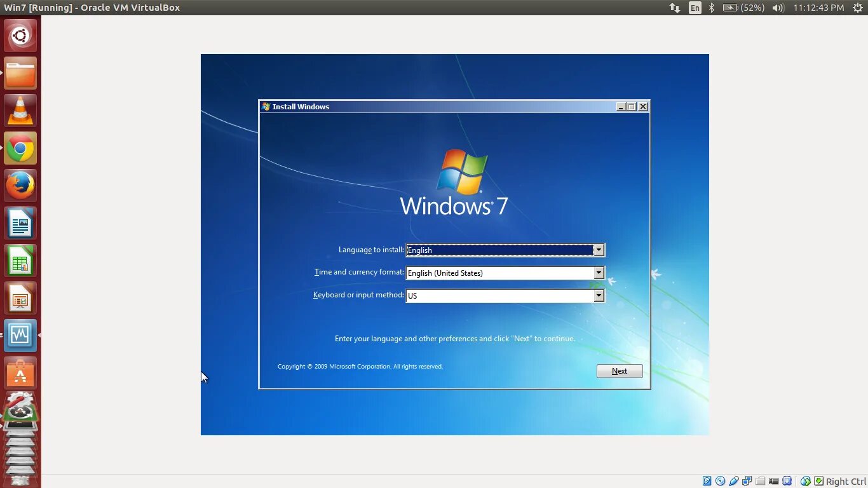Click the Microsoft copyright notice text

coord(360,367)
